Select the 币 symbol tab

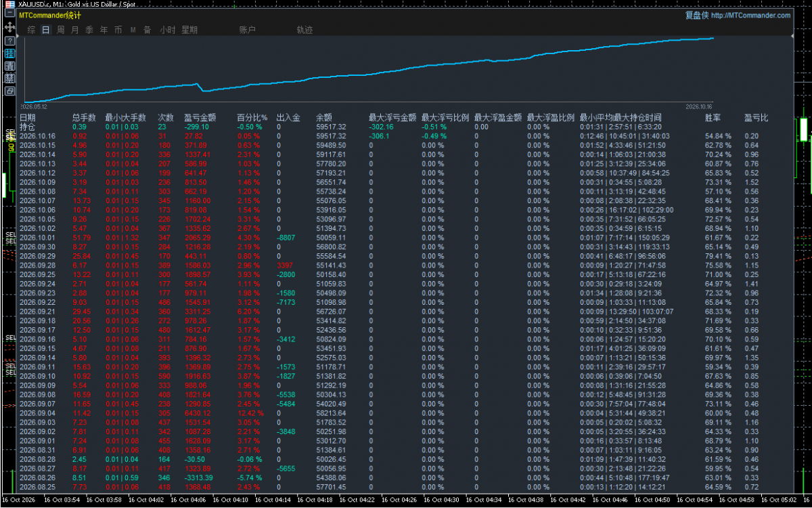pyautogui.click(x=118, y=30)
